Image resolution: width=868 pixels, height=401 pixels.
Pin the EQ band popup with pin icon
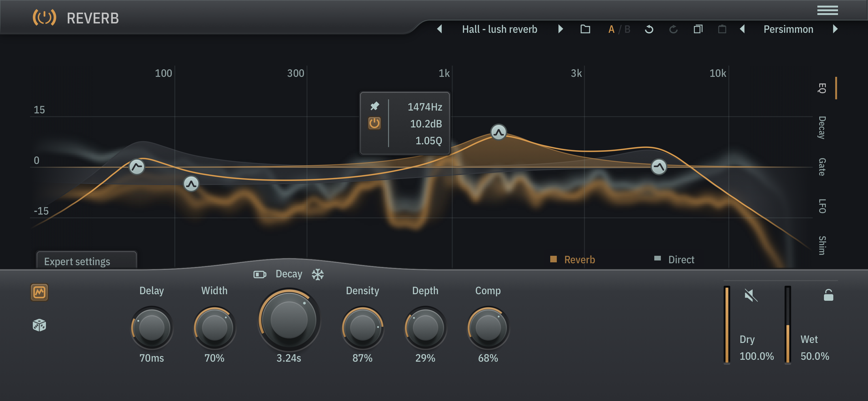click(x=374, y=106)
